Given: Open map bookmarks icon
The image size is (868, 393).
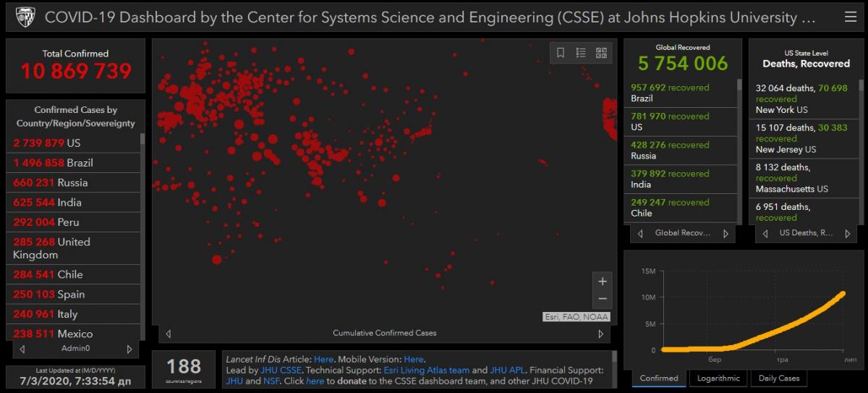Looking at the screenshot, I should tap(561, 52).
